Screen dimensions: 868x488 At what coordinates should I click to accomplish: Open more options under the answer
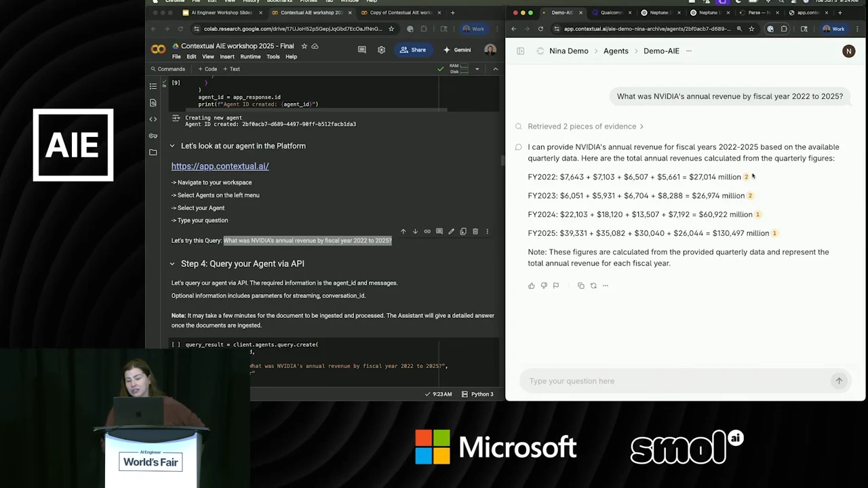click(x=606, y=286)
